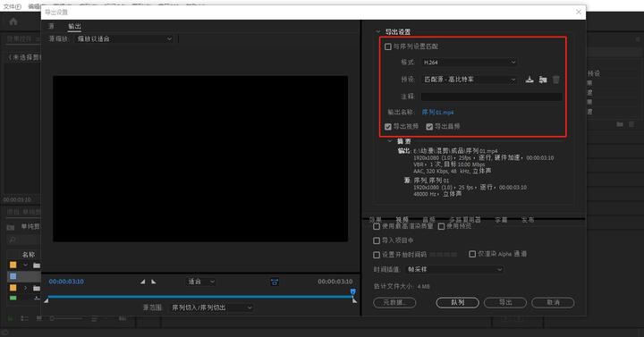Open the 格式 H.264 dropdown
The image size is (644, 337).
[x=469, y=63]
